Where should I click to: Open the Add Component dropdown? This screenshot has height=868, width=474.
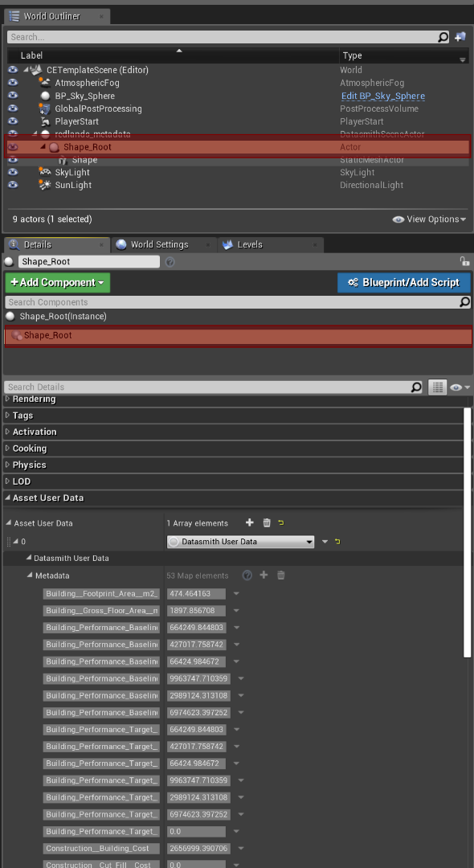tap(58, 282)
